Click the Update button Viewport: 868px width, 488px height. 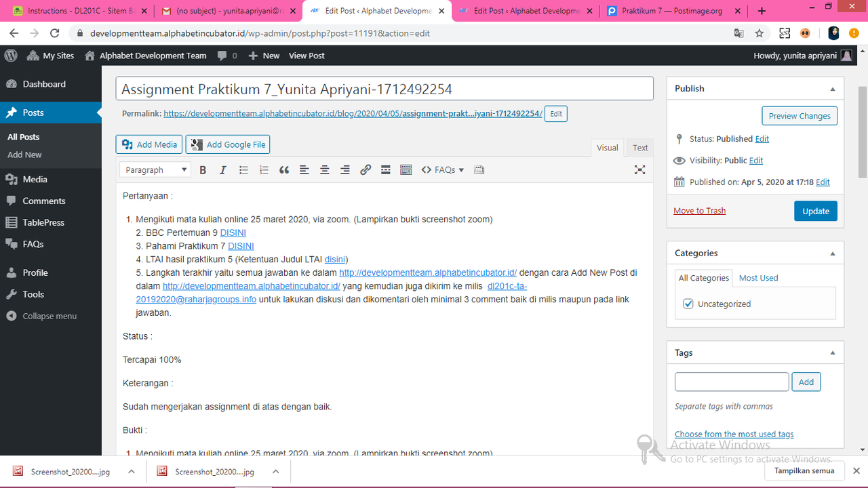point(816,211)
